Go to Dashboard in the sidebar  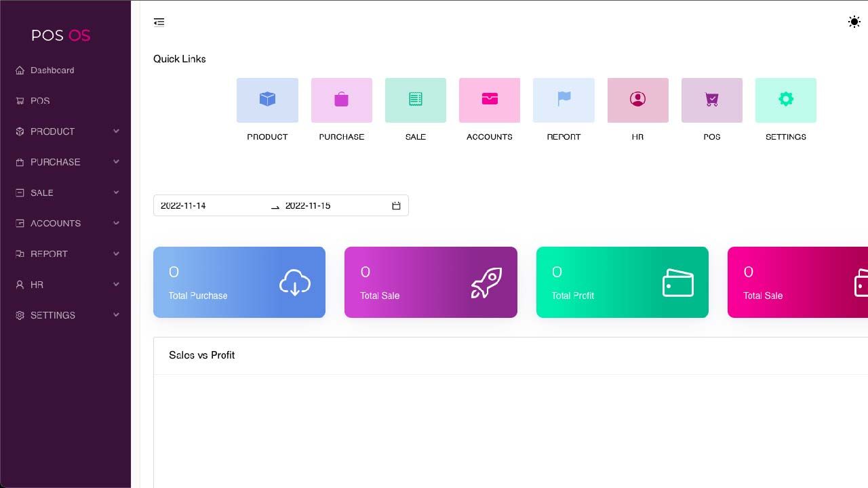pyautogui.click(x=66, y=70)
